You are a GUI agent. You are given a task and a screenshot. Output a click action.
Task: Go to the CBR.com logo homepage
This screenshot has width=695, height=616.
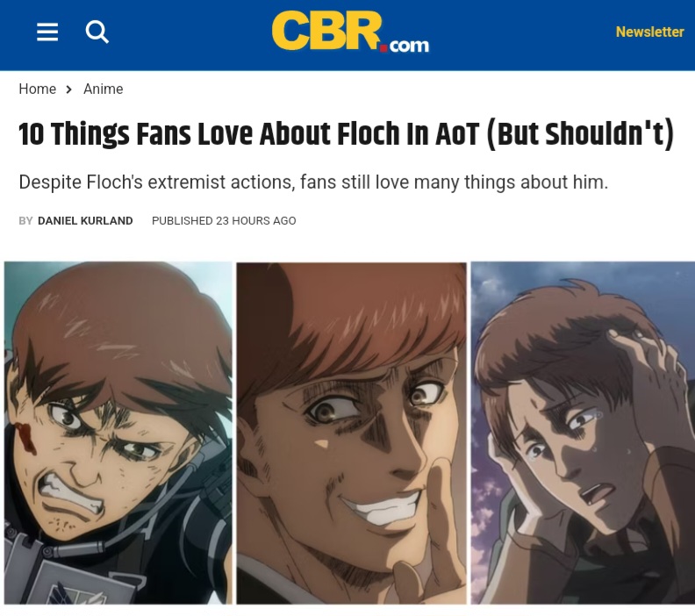click(350, 32)
